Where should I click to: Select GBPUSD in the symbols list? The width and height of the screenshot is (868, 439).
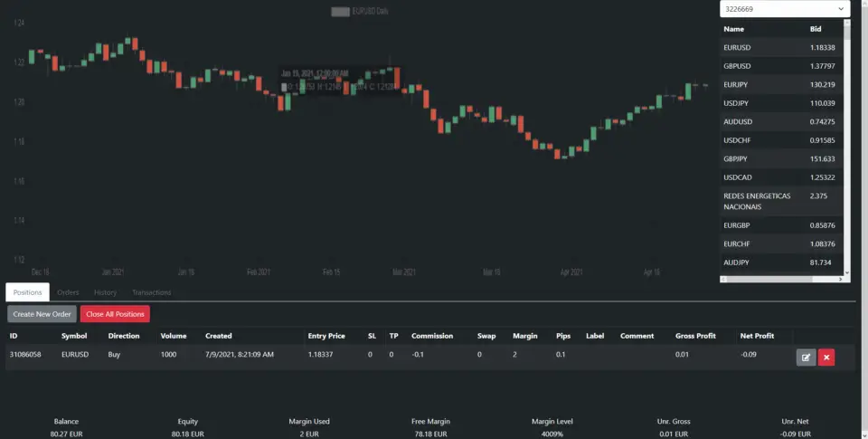781,66
